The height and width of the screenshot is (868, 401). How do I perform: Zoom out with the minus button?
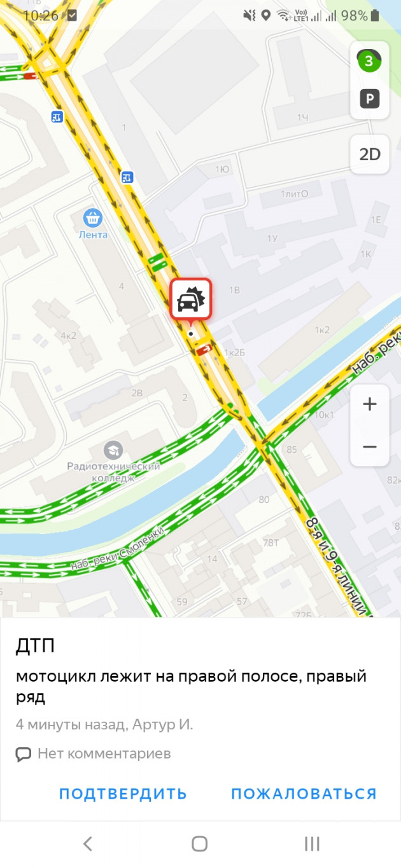point(370,446)
